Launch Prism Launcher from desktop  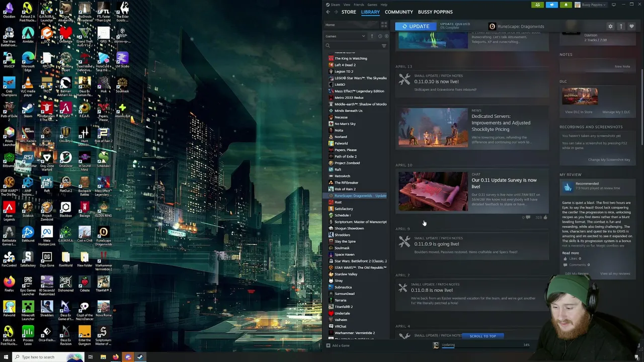[x=9, y=136]
